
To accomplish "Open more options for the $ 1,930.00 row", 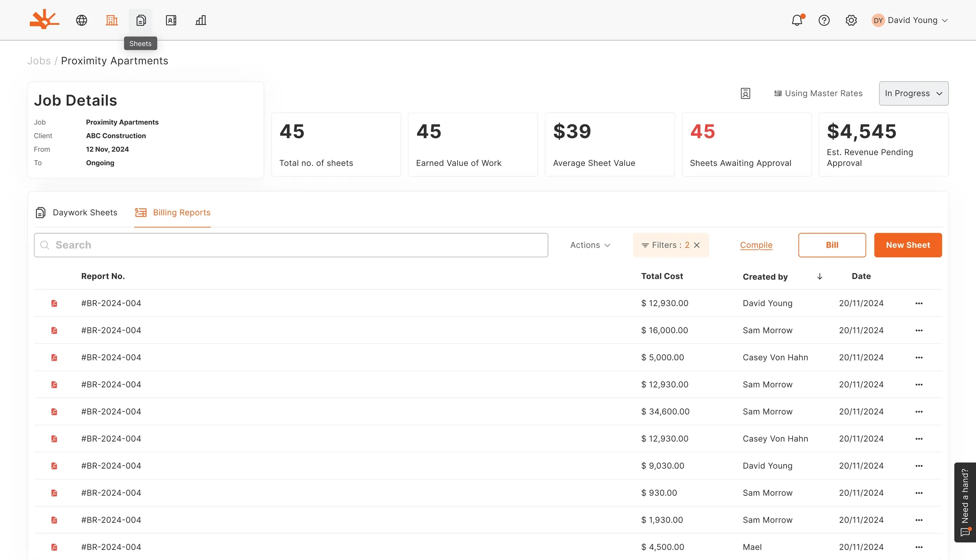I will click(x=919, y=520).
